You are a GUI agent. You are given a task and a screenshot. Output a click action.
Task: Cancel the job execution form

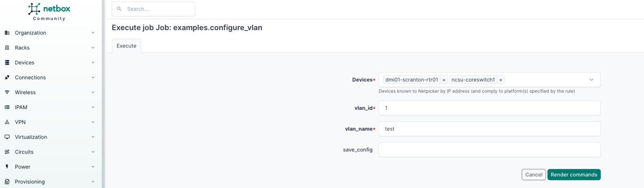(x=533, y=175)
